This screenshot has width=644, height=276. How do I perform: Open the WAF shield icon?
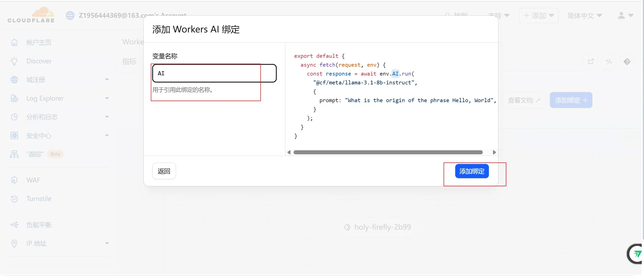(x=14, y=180)
